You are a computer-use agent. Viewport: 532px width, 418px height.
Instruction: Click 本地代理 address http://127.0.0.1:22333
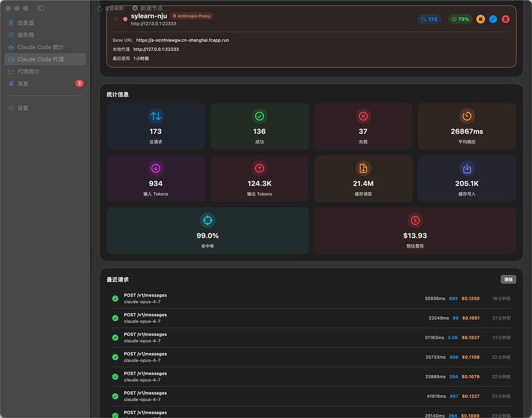(x=156, y=49)
